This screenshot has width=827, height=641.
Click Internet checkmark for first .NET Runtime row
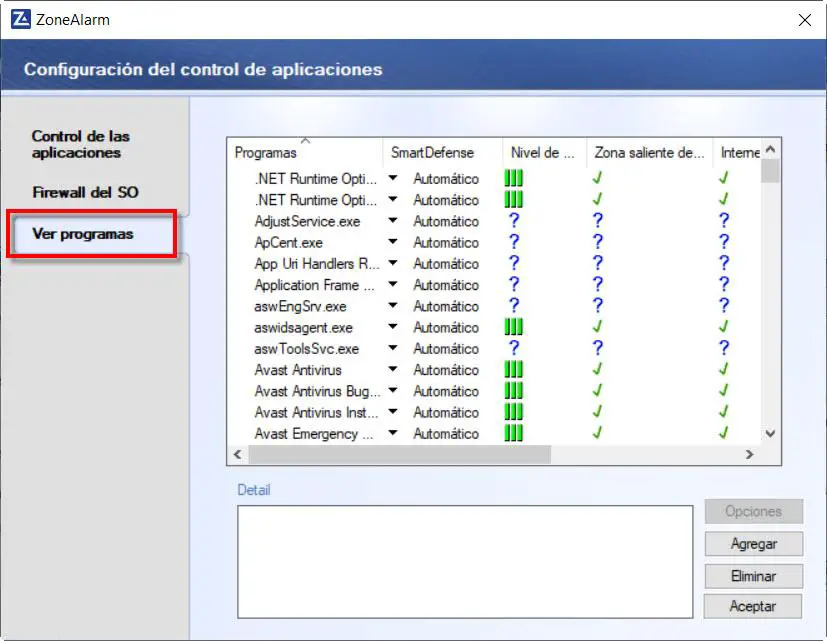(724, 178)
